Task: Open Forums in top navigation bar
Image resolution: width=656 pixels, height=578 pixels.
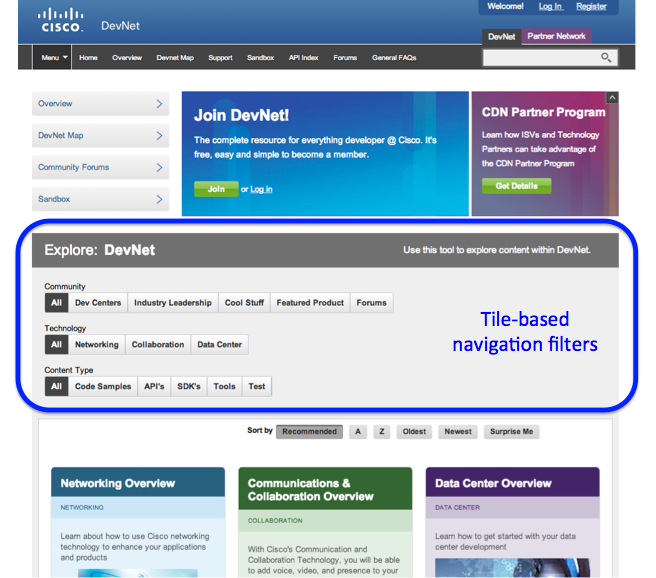Action: (x=345, y=58)
